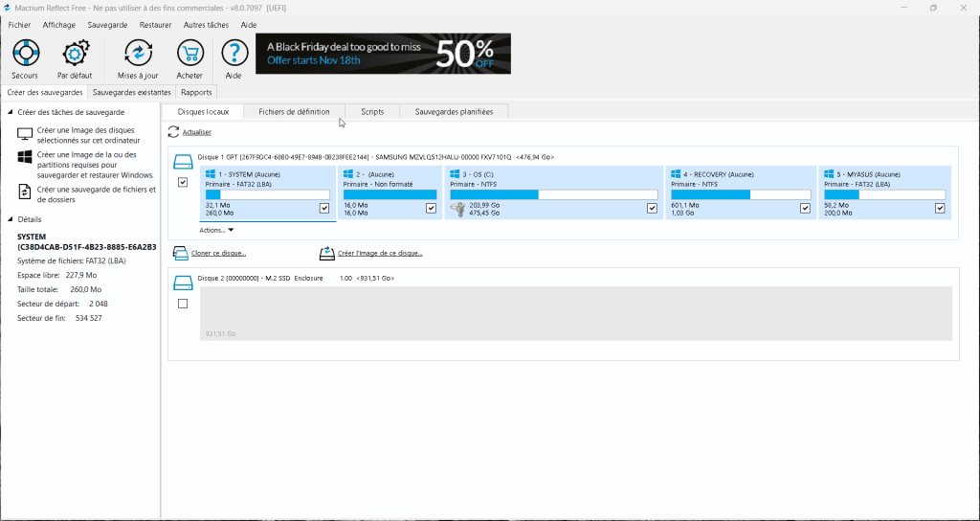
Task: Open Par défaut settings gear icon
Action: pyautogui.click(x=75, y=53)
